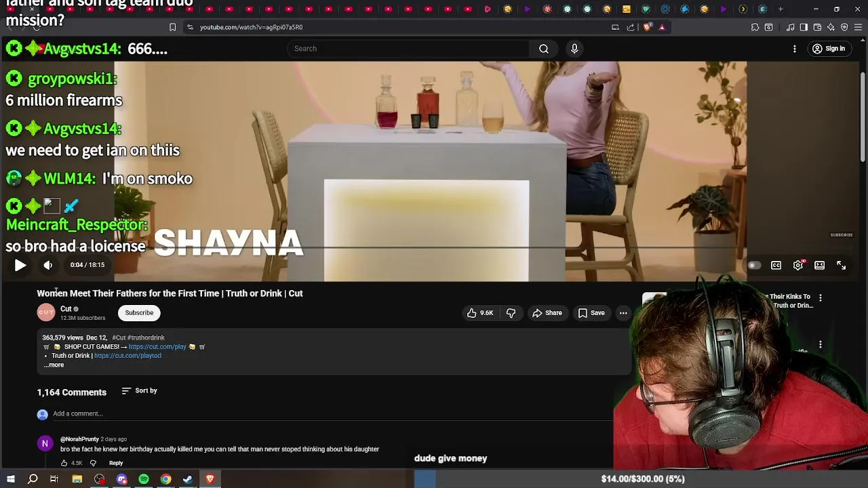
Task: Click the magnifier search button
Action: [x=544, y=49]
